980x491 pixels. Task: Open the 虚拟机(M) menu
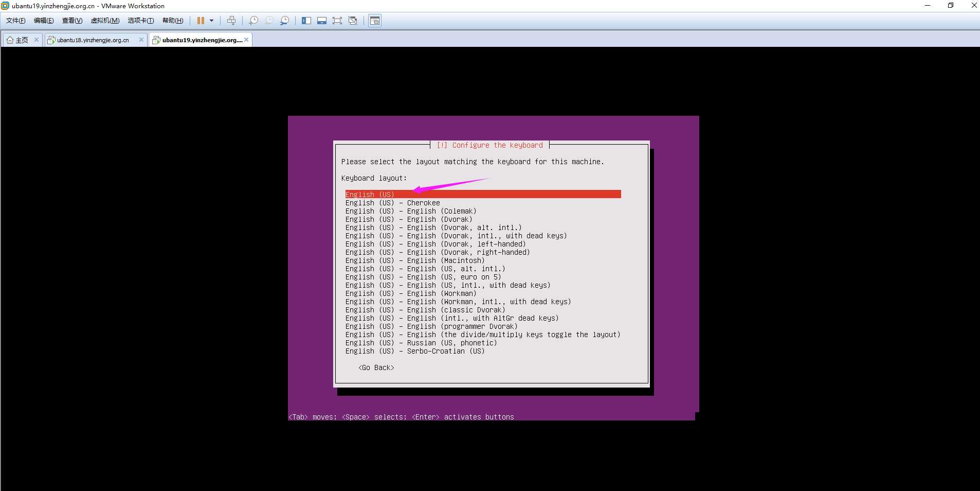tap(105, 21)
